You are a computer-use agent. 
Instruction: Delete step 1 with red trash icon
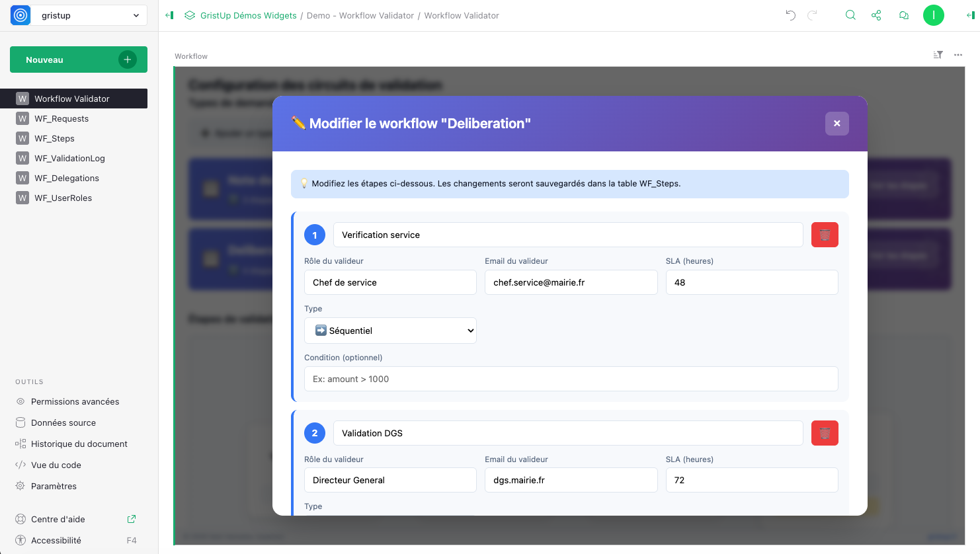(x=825, y=235)
